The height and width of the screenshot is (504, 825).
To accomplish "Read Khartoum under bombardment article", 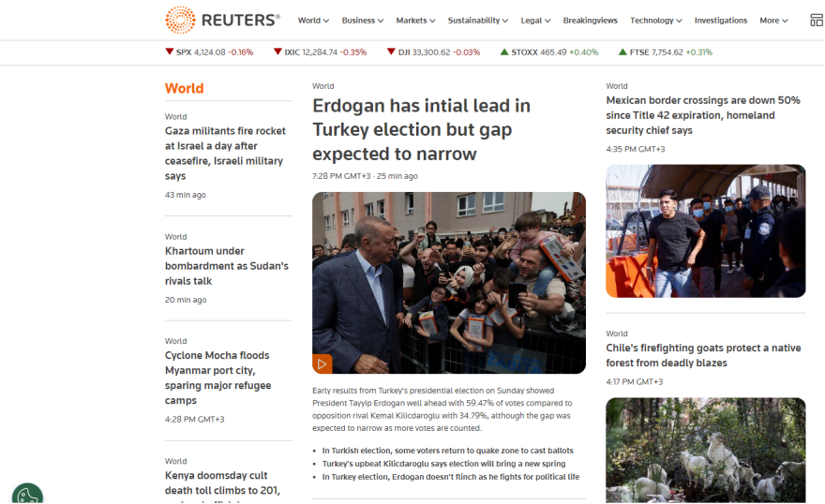I will click(x=226, y=266).
